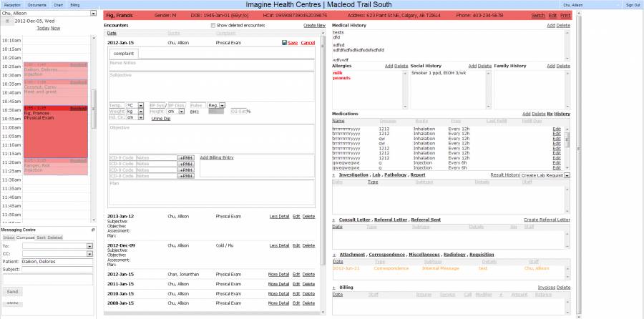Open medication Rx History link

tap(559, 114)
